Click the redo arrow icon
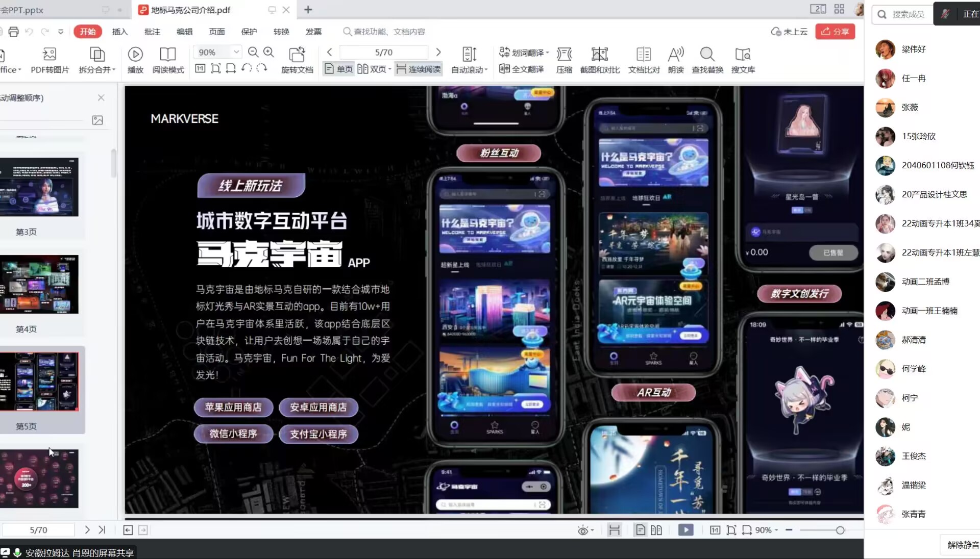Image resolution: width=980 pixels, height=559 pixels. click(x=45, y=32)
